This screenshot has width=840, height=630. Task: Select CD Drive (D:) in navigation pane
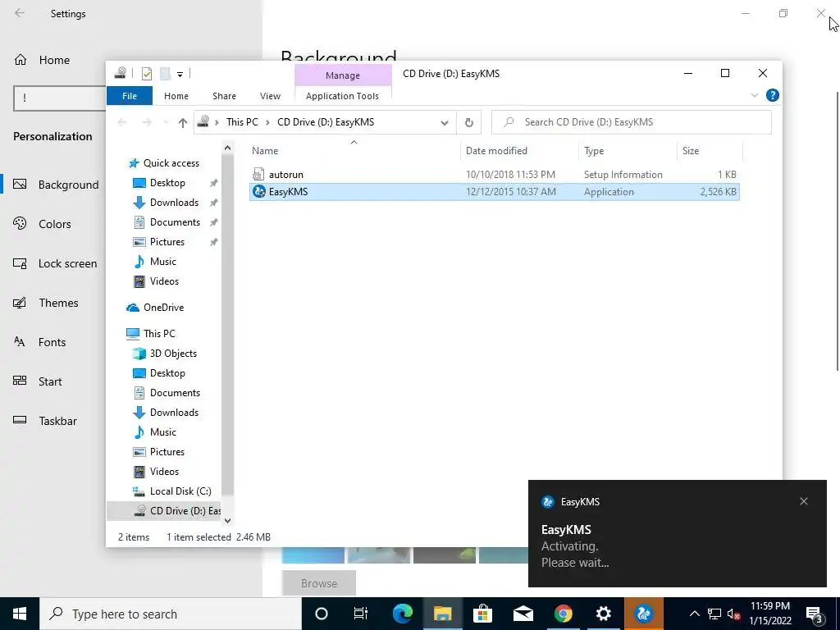click(164, 511)
